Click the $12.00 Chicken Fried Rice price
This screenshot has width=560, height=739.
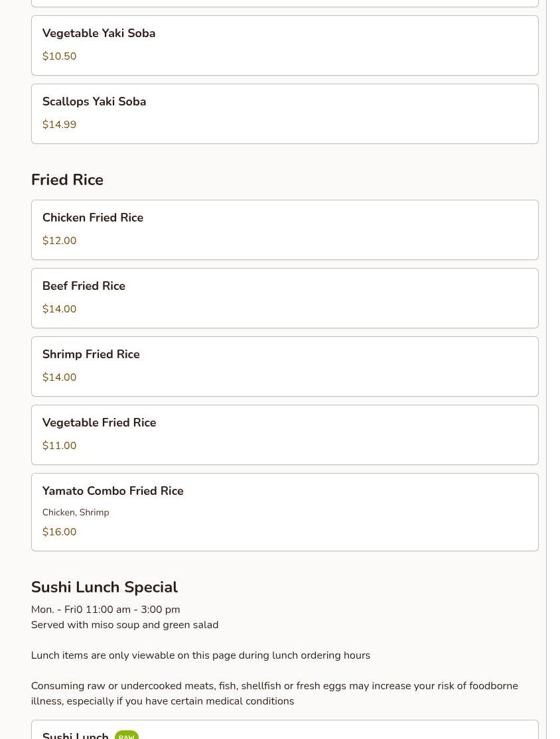click(60, 240)
